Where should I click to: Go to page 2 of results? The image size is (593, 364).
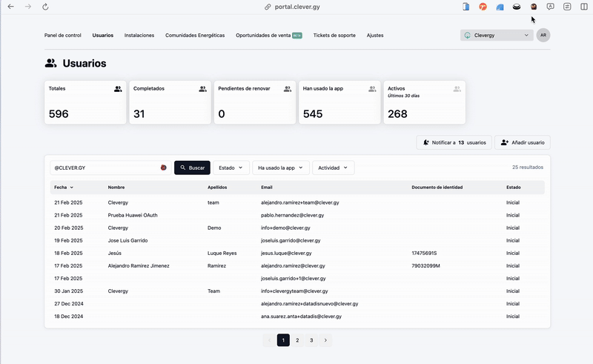coord(297,340)
